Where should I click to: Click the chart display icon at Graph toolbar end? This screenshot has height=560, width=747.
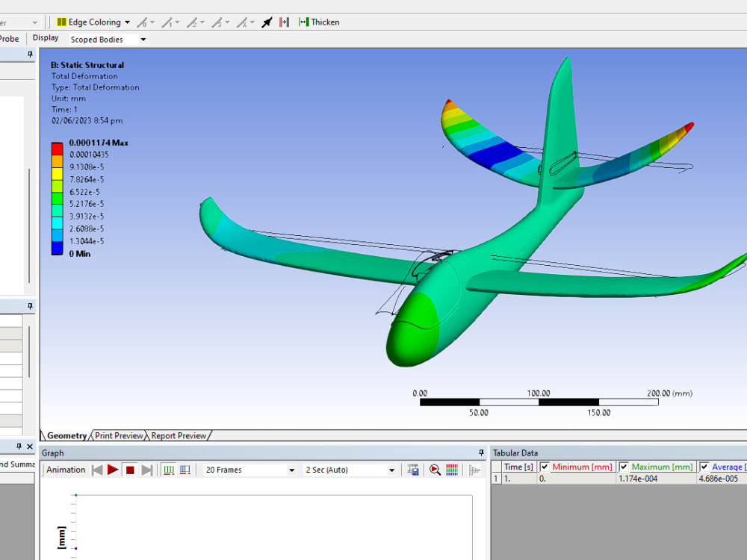point(474,470)
